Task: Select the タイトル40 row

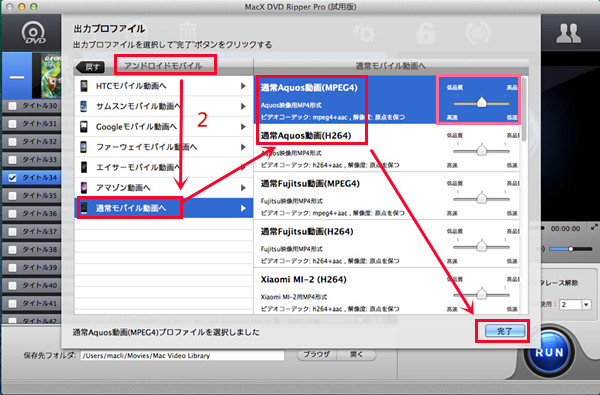Action: pyautogui.click(x=32, y=286)
